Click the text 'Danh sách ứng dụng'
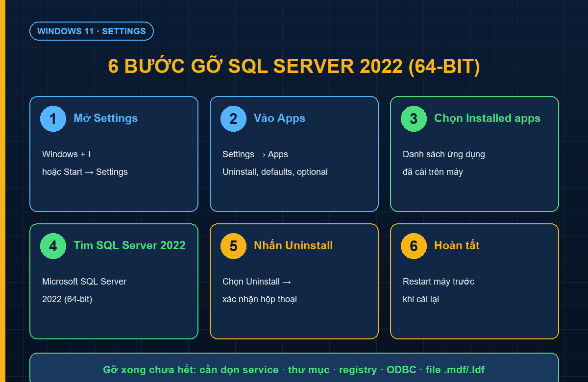Screen dimensions: 588x382 (x=444, y=154)
